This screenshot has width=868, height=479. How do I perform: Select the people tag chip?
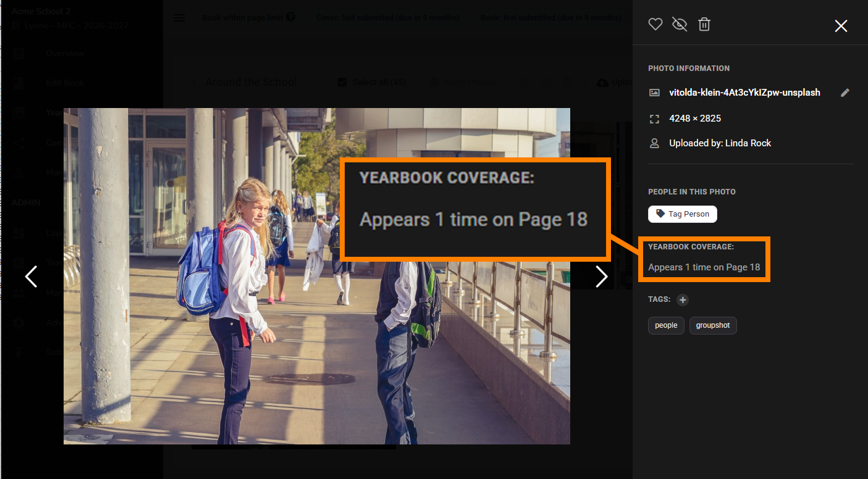point(666,325)
